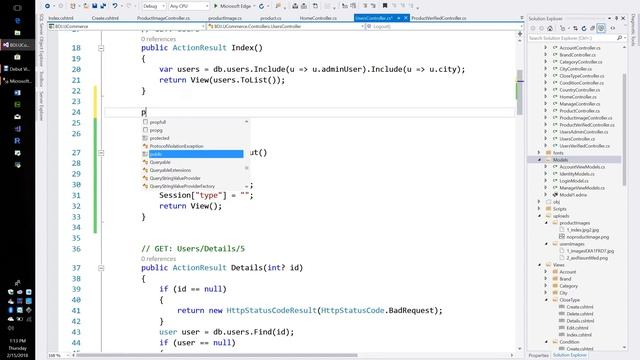Image resolution: width=640 pixels, height=360 pixels.
Task: Select the propfull snippet suggestion
Action: (x=158, y=122)
